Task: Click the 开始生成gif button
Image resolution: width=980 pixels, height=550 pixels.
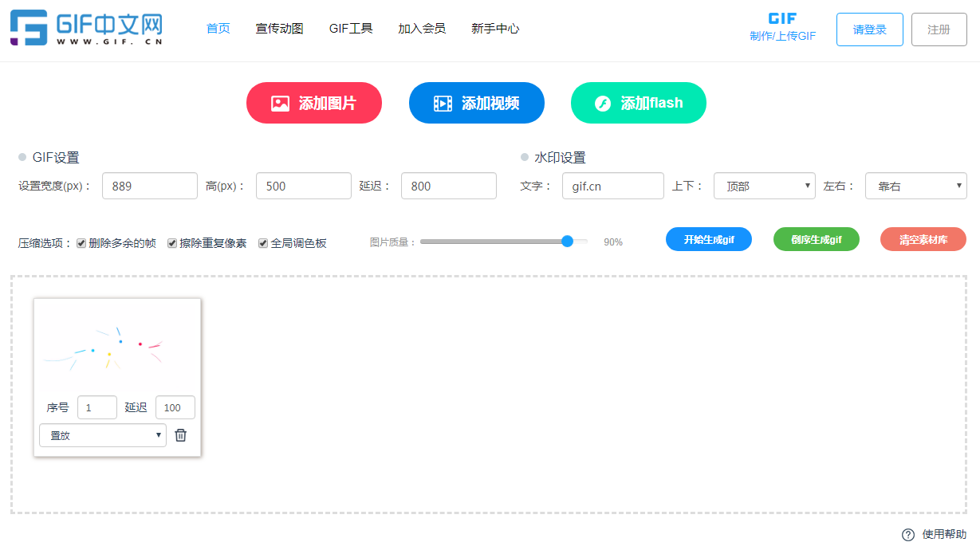Action: [709, 239]
